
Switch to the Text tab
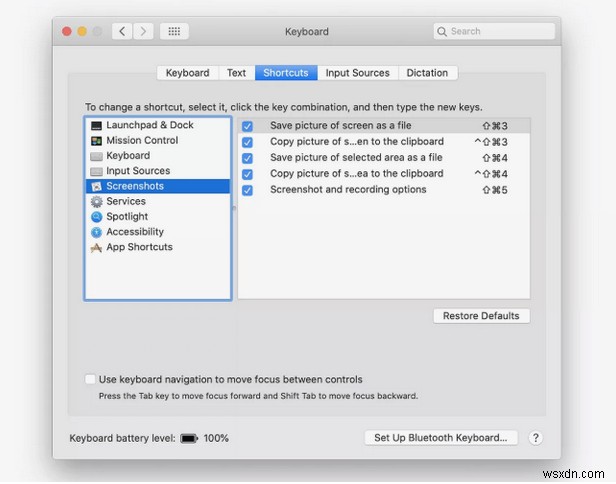[x=236, y=73]
